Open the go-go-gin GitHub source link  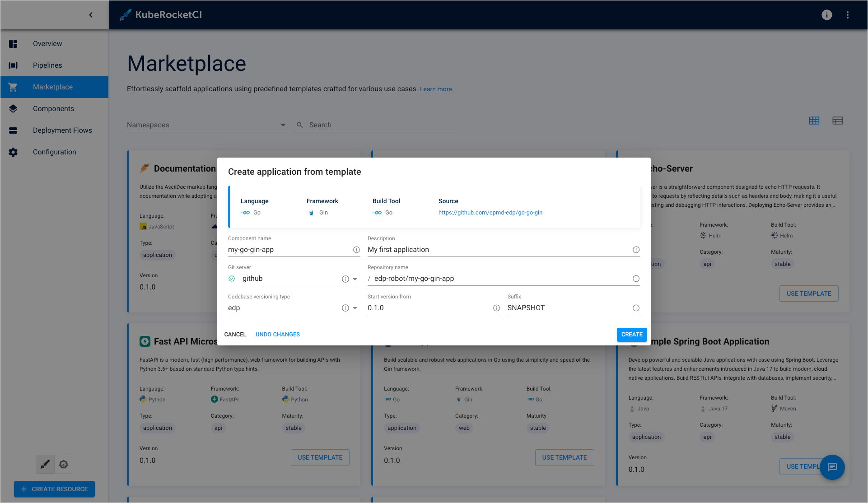click(x=490, y=213)
